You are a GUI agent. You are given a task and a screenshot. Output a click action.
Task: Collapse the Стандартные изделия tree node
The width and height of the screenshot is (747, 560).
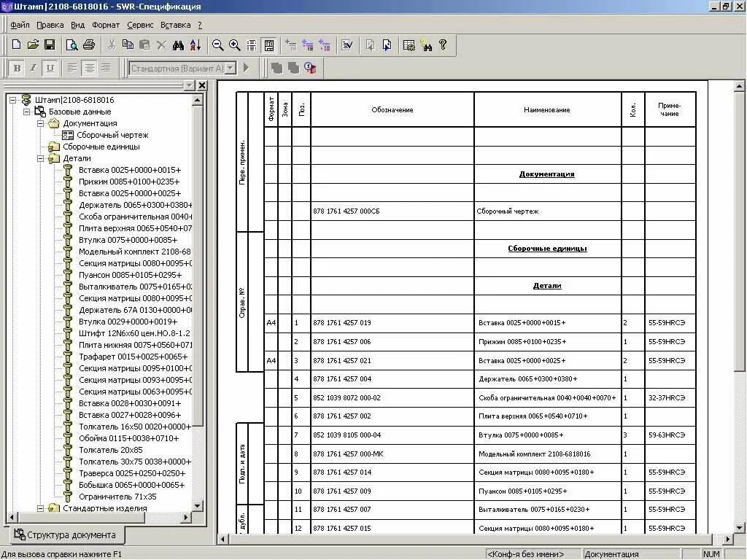[x=41, y=508]
